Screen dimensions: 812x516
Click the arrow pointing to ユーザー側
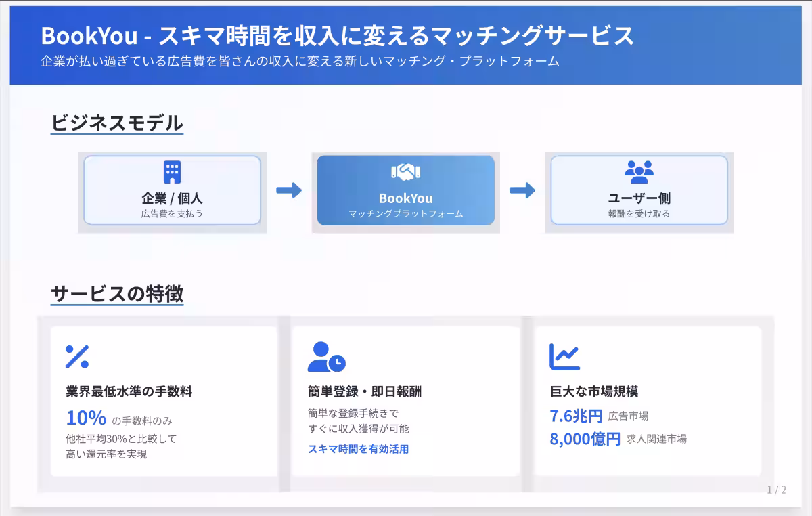pos(522,192)
